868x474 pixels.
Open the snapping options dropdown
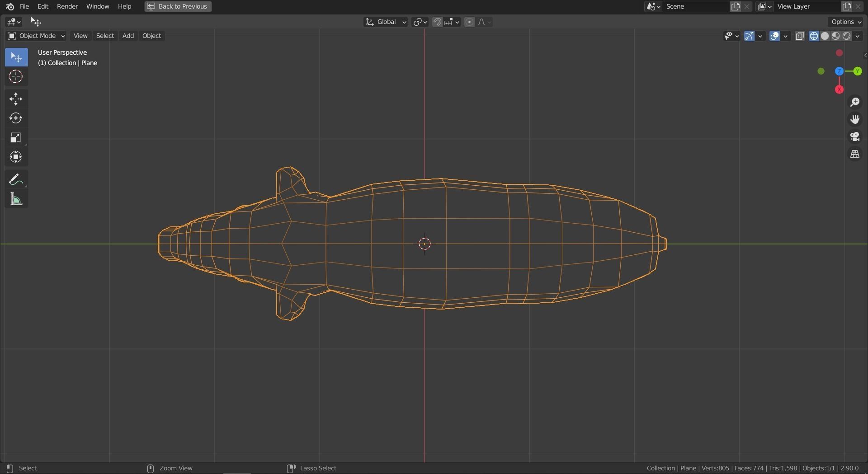452,22
